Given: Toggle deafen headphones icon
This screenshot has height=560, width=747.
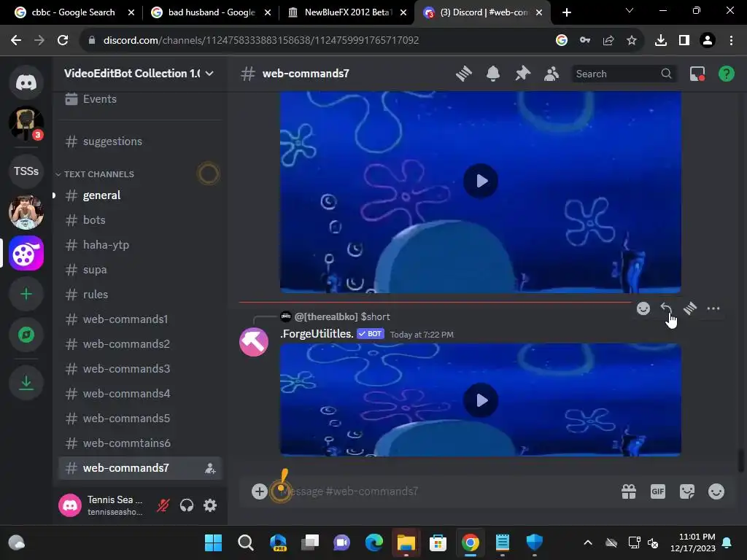Looking at the screenshot, I should (x=187, y=505).
